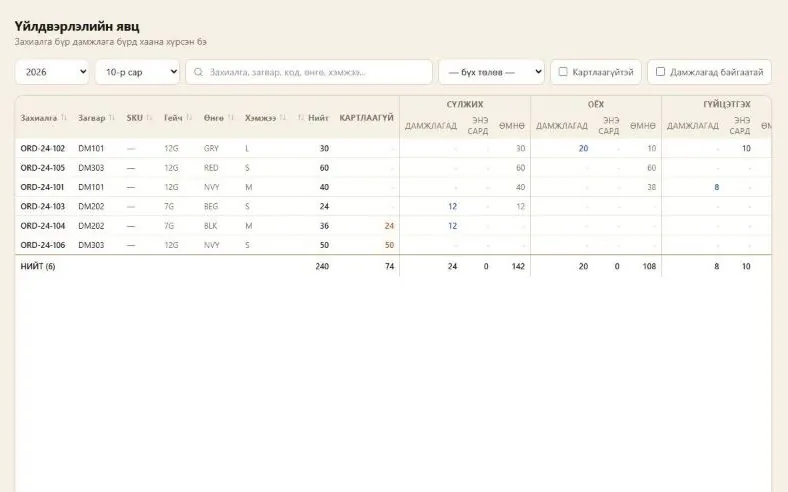Click the GRY color cell
Screen dimensions: 788x492
[211, 148]
